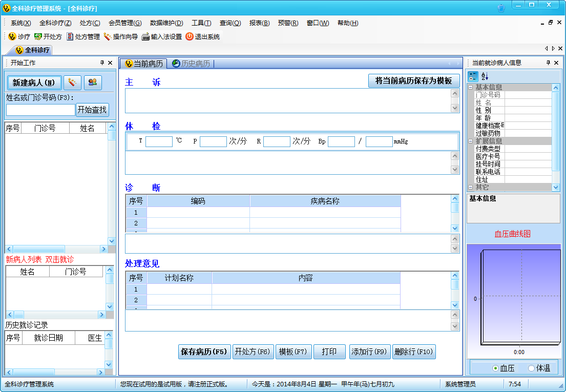Click the T temperature input field
This screenshot has height=392, width=566.
[x=159, y=141]
